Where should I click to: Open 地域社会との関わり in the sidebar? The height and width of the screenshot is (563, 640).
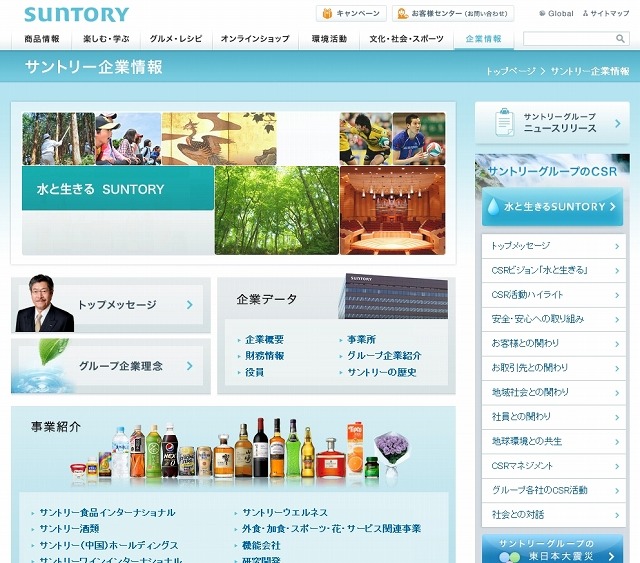pos(554,393)
